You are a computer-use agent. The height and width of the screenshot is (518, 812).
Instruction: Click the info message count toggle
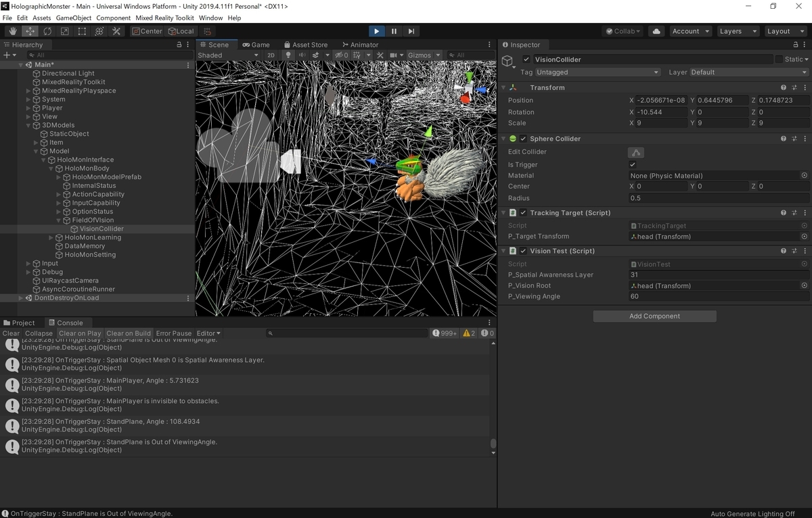pos(445,333)
